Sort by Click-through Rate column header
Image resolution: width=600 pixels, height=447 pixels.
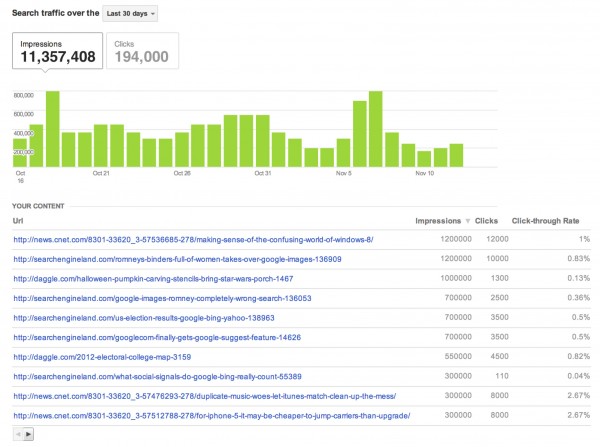pos(545,221)
